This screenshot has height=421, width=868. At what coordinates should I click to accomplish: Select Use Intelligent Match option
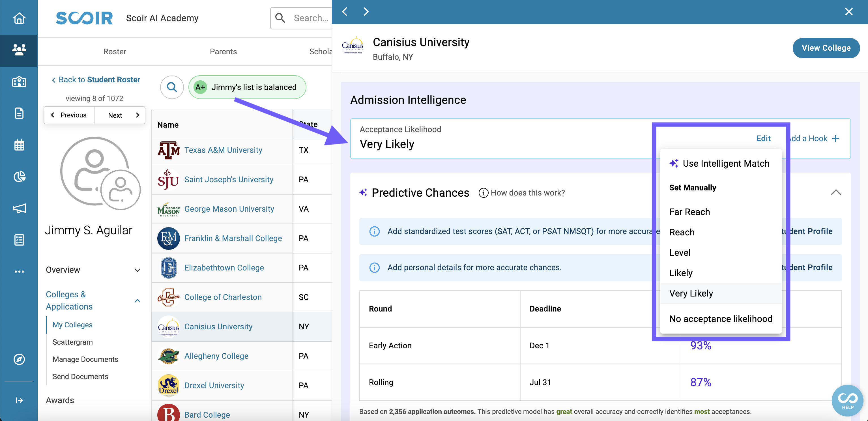click(x=720, y=164)
